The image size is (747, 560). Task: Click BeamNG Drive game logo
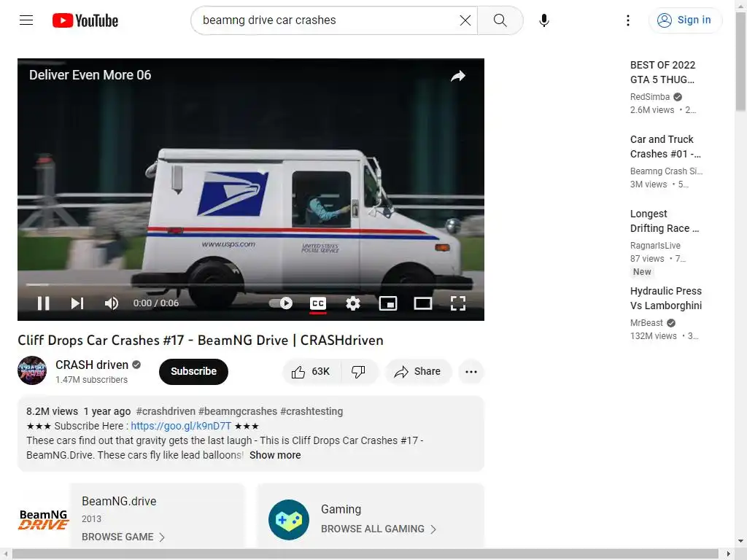(x=43, y=519)
